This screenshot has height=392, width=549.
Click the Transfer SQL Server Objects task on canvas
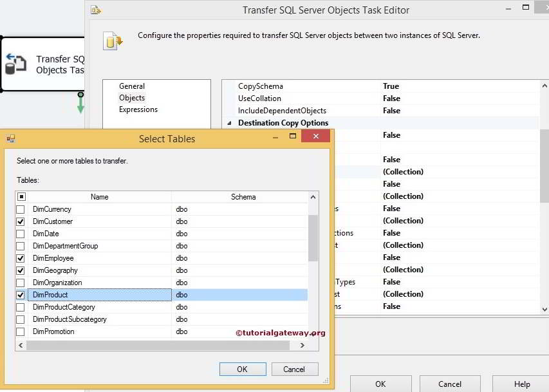pos(42,64)
